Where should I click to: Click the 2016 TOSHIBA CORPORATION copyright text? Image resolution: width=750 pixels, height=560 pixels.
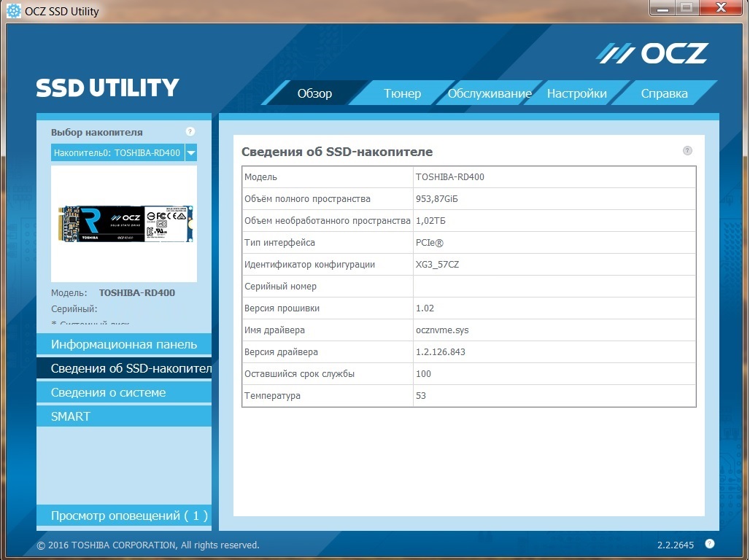pos(148,545)
